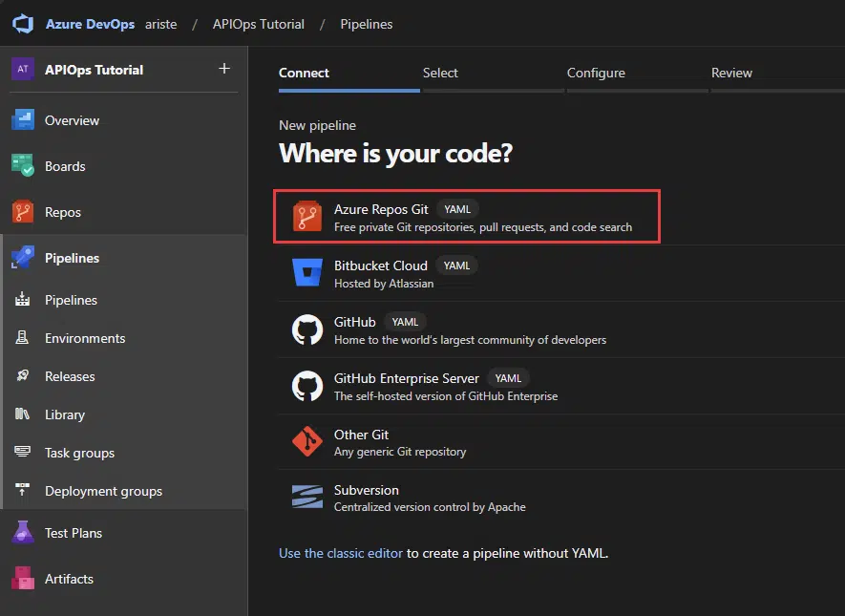Select the GitHub code source
The image size is (845, 616).
pyautogui.click(x=355, y=322)
